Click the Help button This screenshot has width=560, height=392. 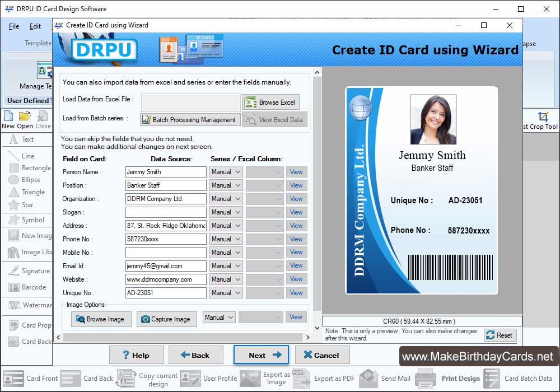tap(137, 355)
